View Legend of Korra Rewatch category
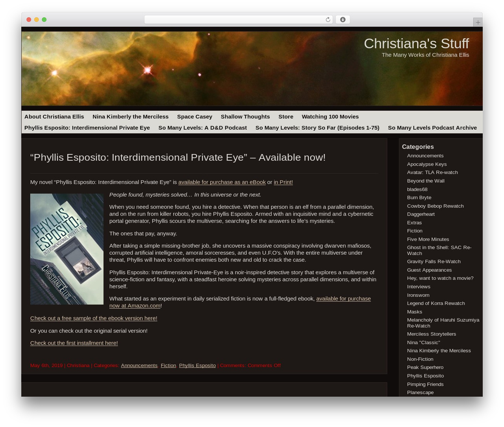Viewport: 504px width, 427px height. (x=436, y=303)
